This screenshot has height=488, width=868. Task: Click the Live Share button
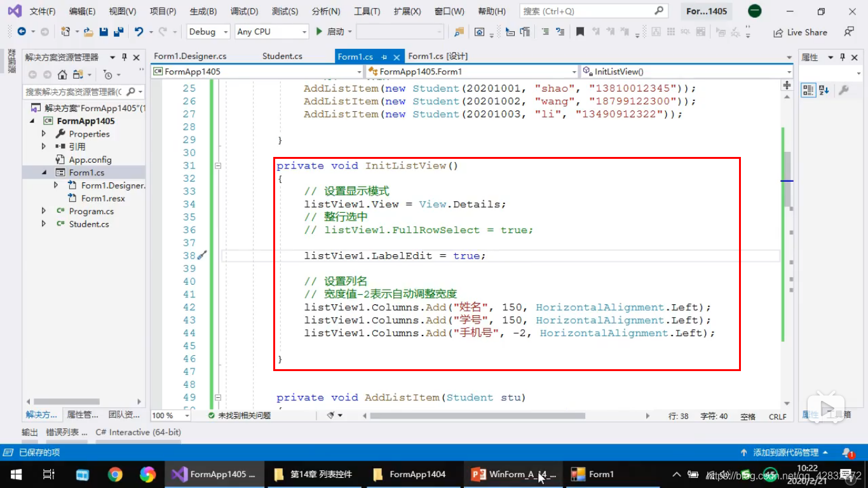coord(801,32)
